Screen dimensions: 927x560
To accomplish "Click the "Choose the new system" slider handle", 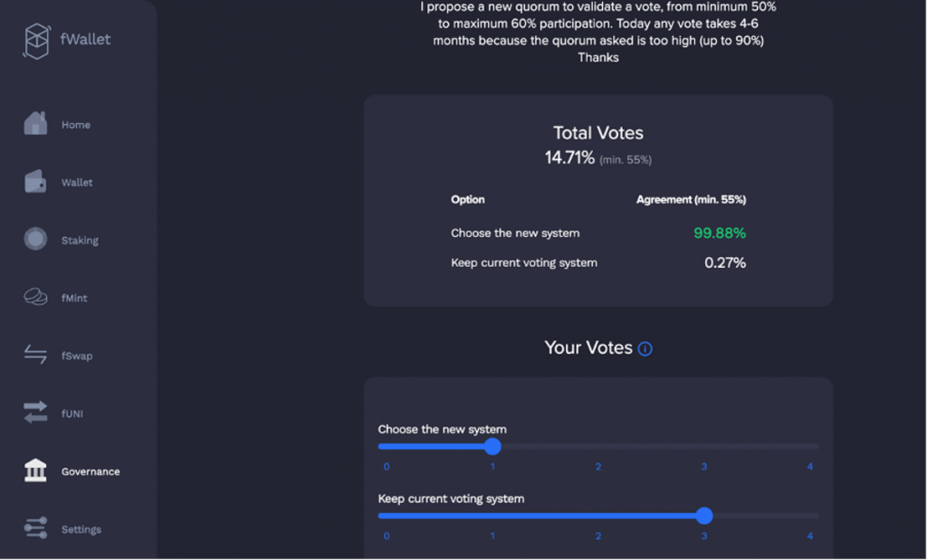I will click(x=492, y=446).
